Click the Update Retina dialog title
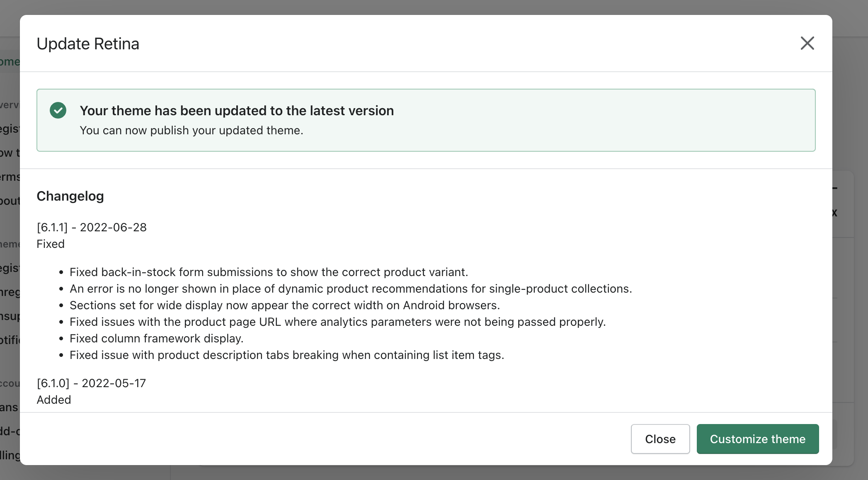Screen dimensions: 868x480 point(88,44)
